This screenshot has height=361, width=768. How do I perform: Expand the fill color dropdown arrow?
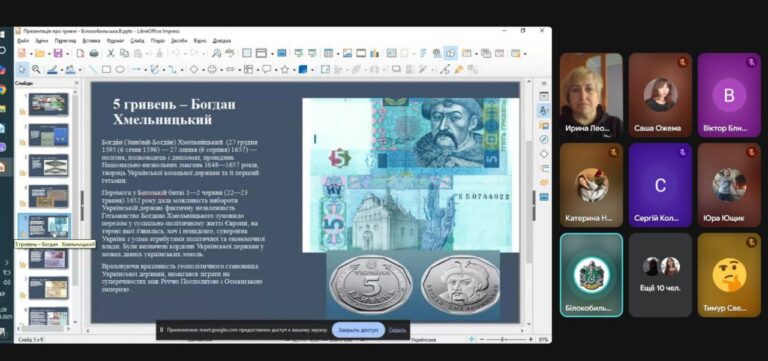tap(80, 70)
